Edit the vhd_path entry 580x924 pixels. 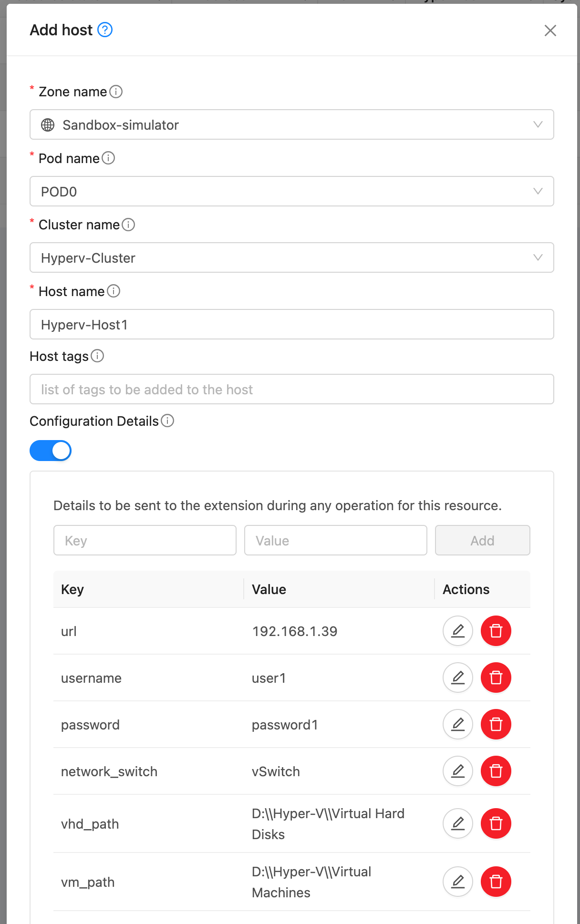pyautogui.click(x=457, y=823)
